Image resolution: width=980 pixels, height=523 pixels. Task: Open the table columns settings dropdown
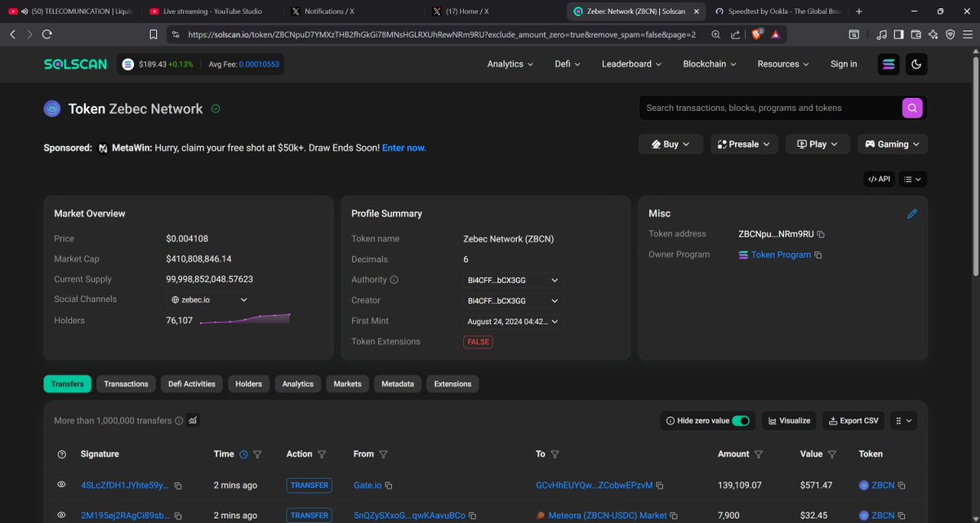(x=904, y=421)
